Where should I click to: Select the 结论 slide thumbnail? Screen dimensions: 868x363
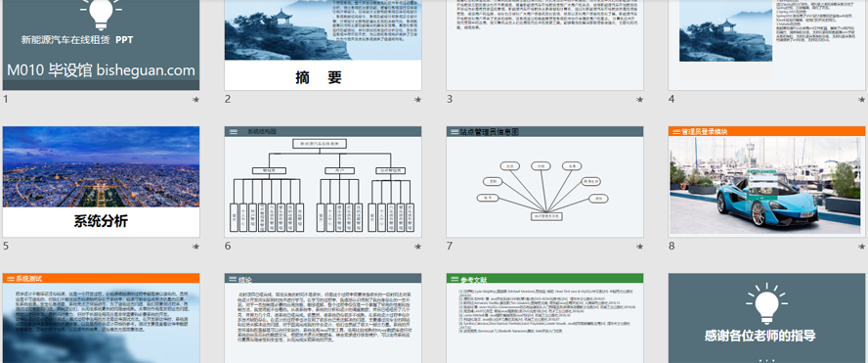pyautogui.click(x=323, y=318)
